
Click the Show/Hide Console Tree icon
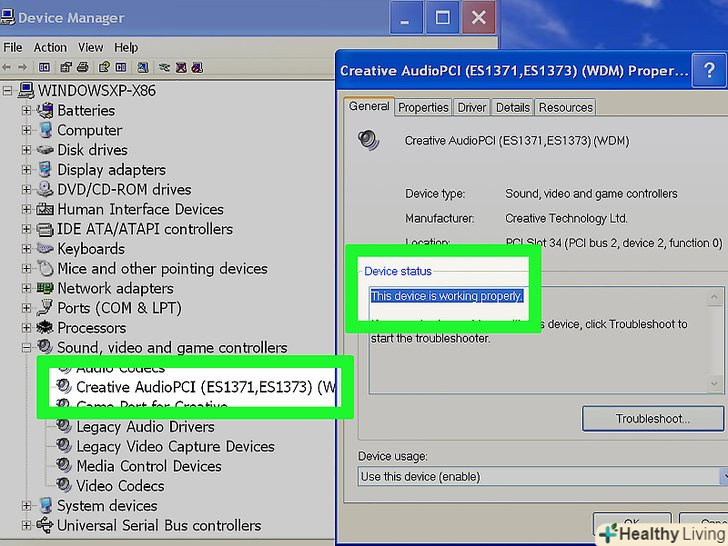tap(44, 67)
